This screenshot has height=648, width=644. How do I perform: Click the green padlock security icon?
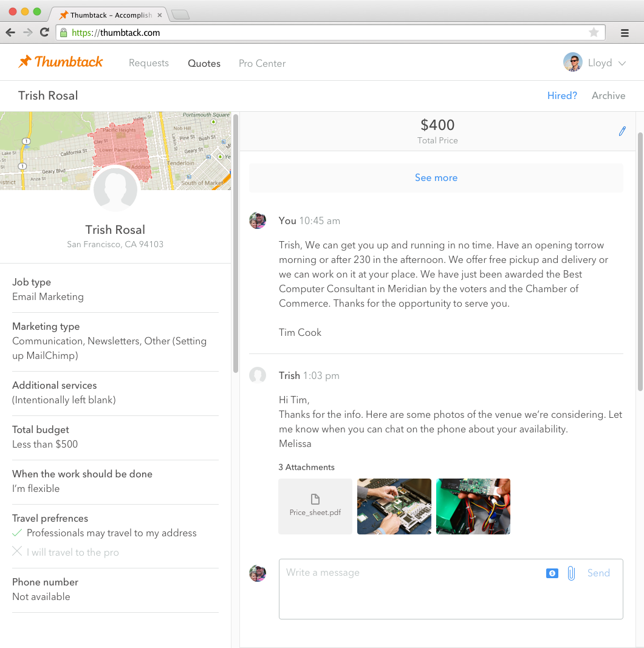point(63,33)
